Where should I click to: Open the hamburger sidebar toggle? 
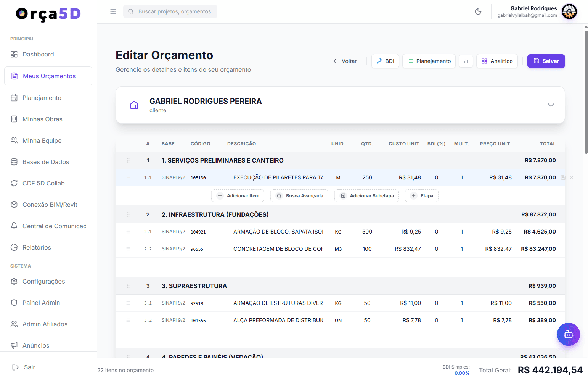coord(113,11)
